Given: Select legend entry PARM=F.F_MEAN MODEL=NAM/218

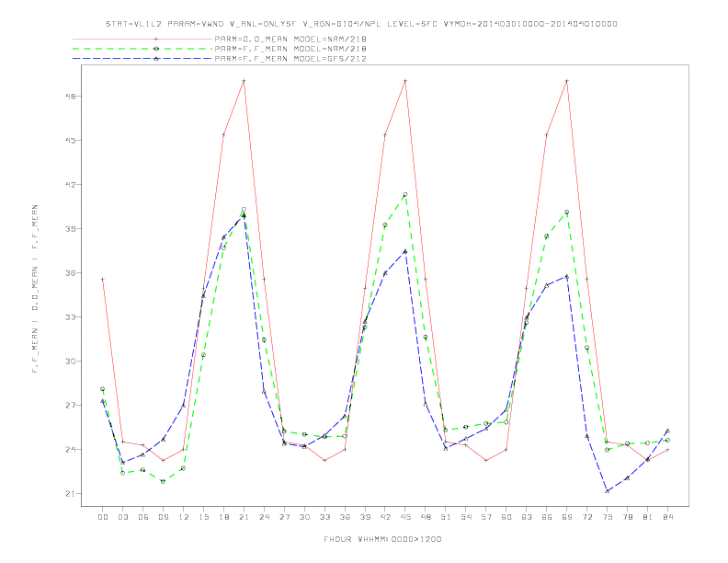Looking at the screenshot, I should point(290,49).
